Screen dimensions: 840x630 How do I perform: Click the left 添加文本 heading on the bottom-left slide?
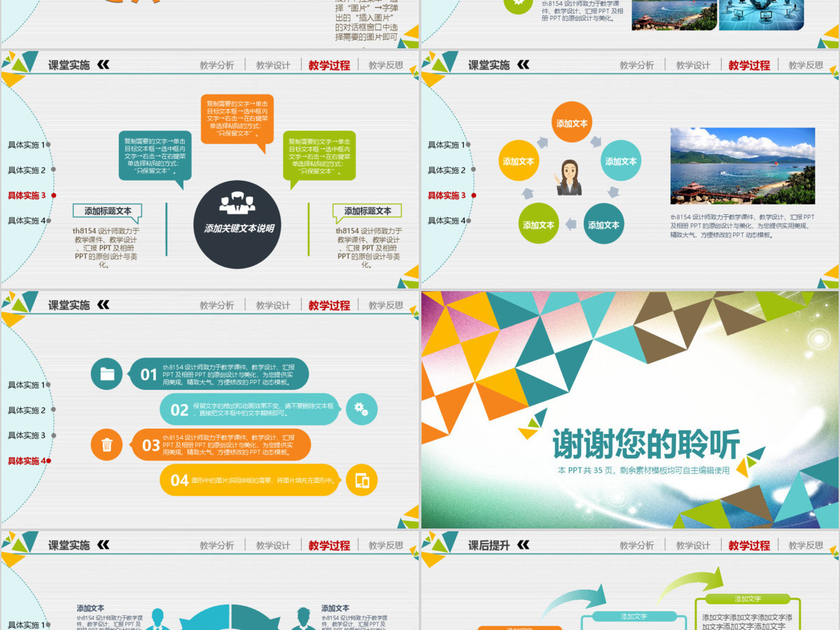90,608
